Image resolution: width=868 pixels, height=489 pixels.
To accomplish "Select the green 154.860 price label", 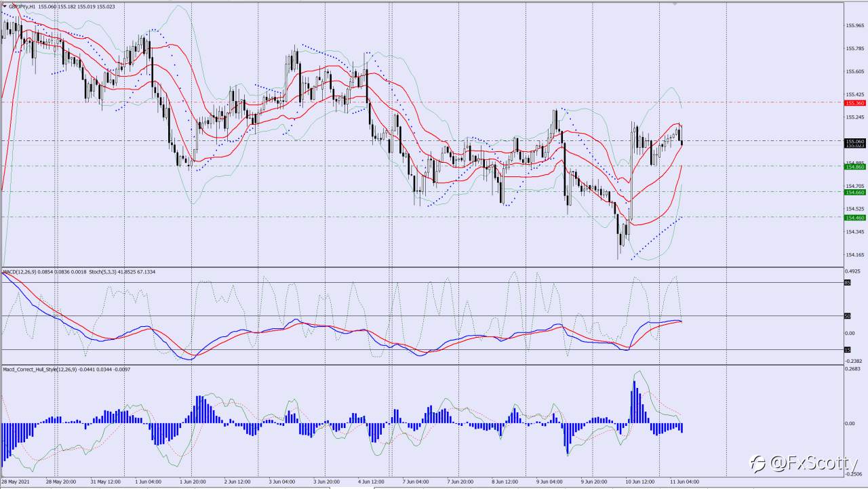I will (854, 166).
